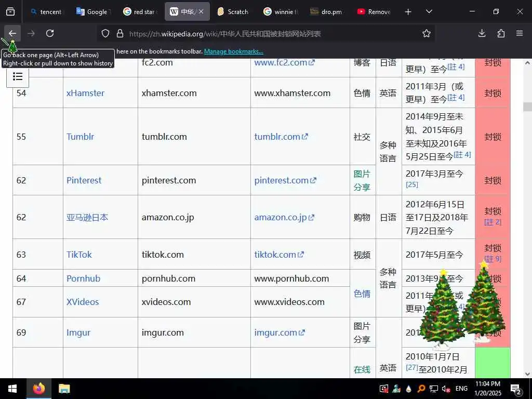The height and width of the screenshot is (399, 532).
Task: Open footnote 25 in Pinterest row
Action: (x=412, y=185)
